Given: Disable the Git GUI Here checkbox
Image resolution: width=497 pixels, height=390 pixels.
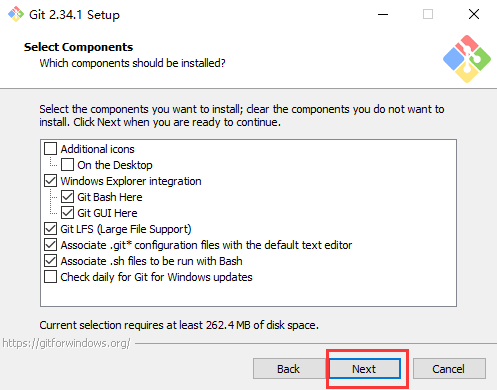Looking at the screenshot, I should point(67,213).
